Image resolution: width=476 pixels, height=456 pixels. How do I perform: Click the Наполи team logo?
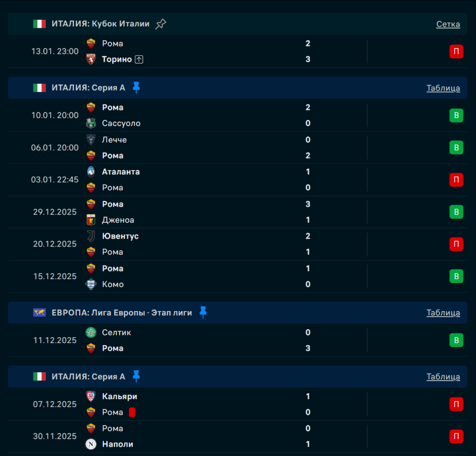[x=91, y=444]
